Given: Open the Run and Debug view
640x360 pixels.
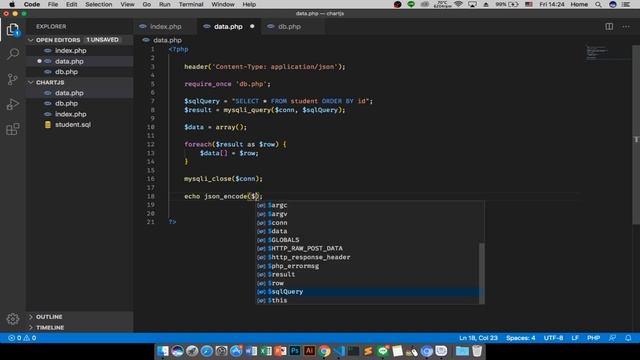Looking at the screenshot, I should [13, 104].
